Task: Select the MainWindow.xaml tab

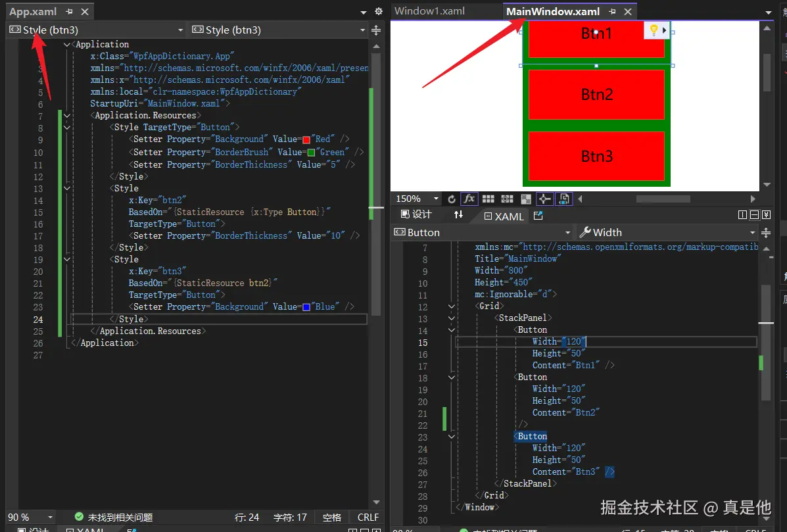Action: (x=552, y=12)
